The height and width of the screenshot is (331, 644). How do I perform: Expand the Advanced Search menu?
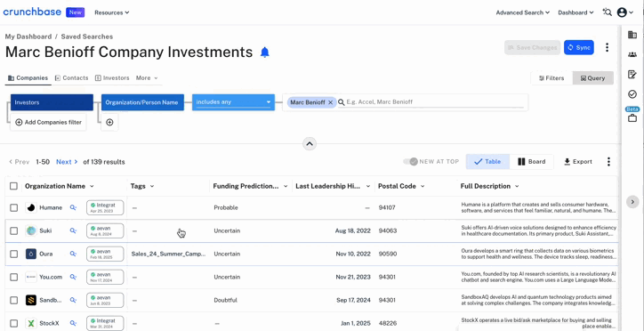522,12
